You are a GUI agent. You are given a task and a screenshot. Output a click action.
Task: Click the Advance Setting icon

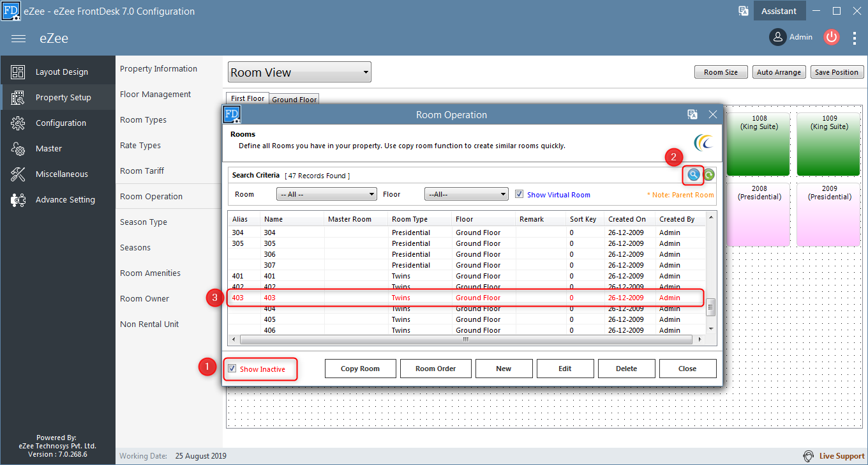[18, 200]
